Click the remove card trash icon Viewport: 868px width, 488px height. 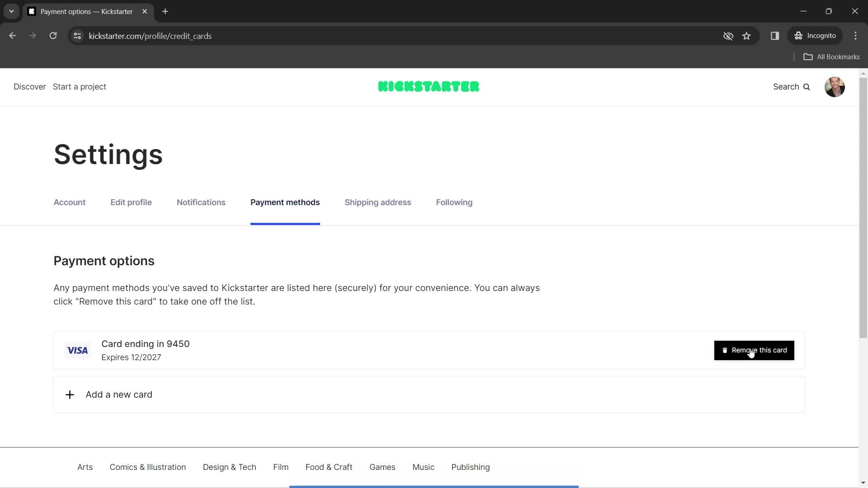coord(724,350)
